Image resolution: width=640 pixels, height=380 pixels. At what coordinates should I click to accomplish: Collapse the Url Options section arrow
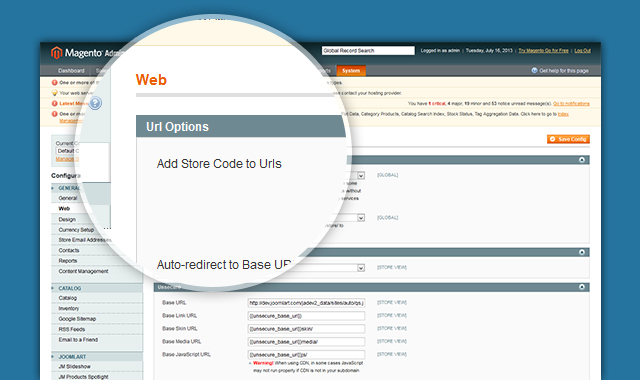click(x=582, y=160)
